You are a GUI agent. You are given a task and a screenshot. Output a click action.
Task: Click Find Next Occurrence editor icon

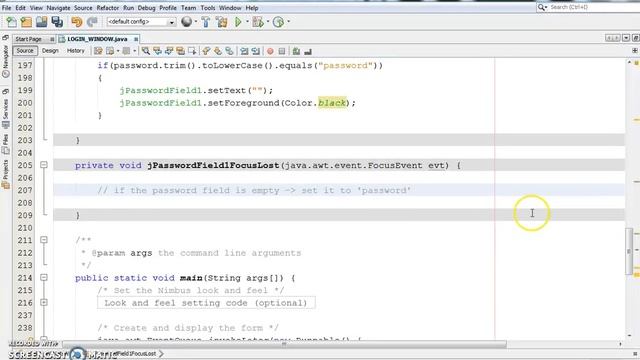(x=169, y=51)
